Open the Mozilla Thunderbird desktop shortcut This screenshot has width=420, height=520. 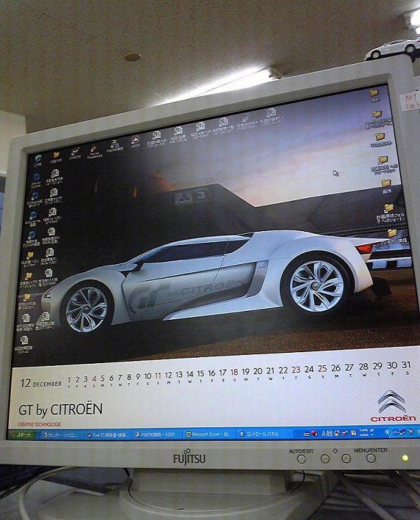94,153
